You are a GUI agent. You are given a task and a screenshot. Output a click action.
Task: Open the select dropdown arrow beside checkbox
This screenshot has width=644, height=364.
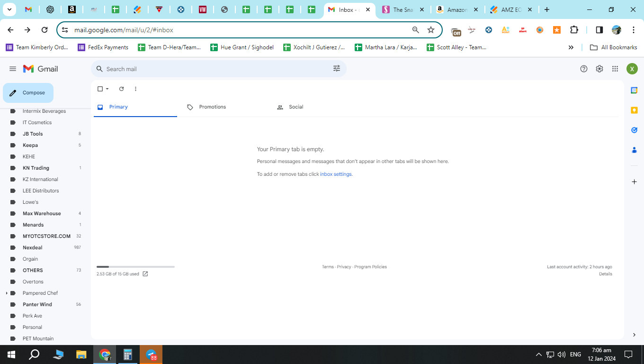click(107, 89)
